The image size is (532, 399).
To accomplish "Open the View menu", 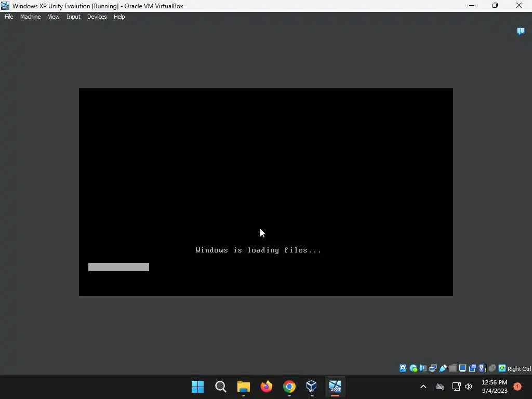I will pos(54,17).
